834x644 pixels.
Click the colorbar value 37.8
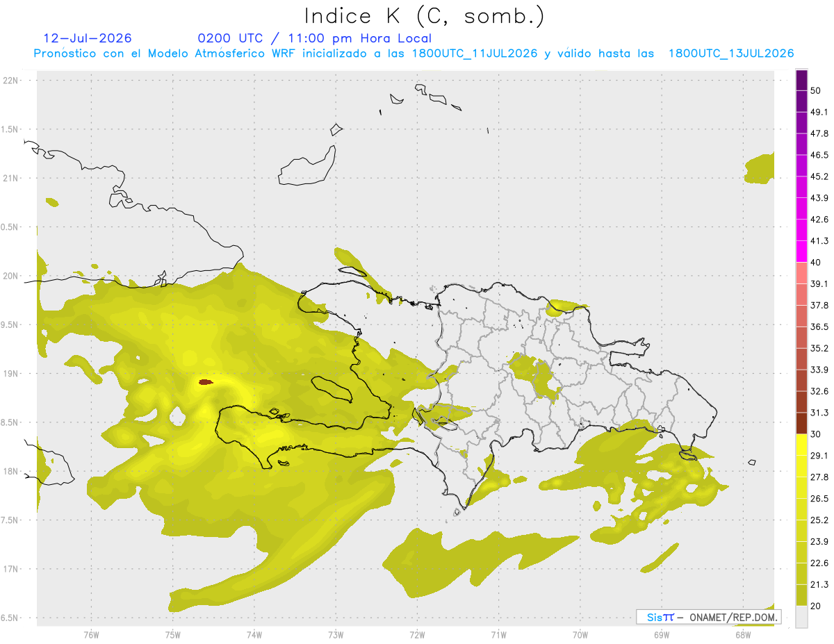pyautogui.click(x=819, y=306)
